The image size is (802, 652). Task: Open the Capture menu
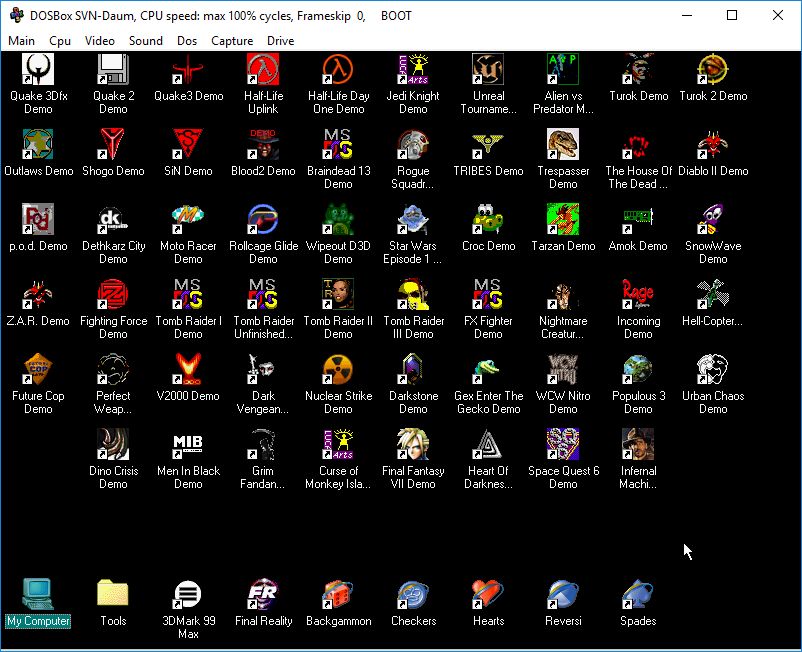[x=232, y=41]
